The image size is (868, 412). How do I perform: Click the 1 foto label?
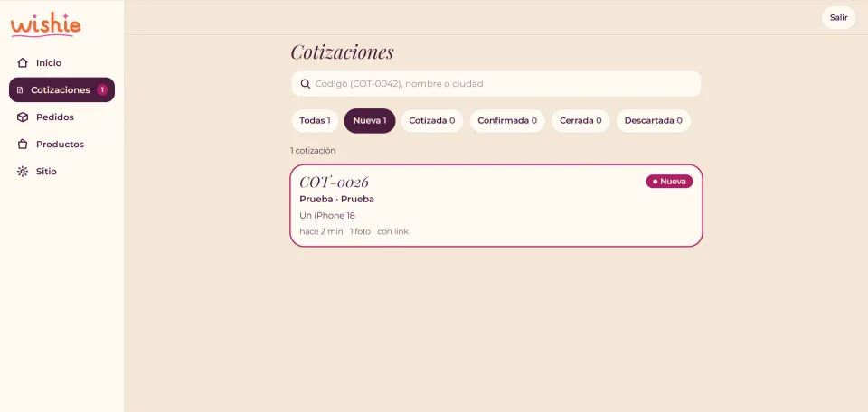point(360,231)
